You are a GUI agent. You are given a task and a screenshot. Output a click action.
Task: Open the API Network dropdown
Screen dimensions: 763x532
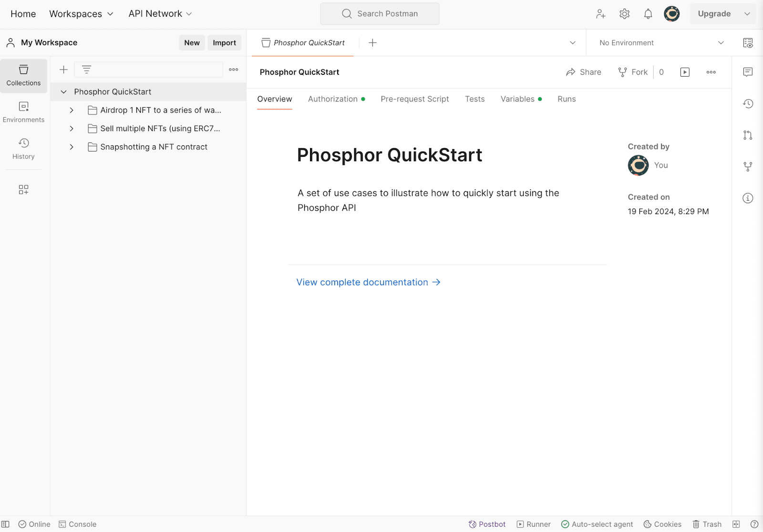[x=160, y=14]
